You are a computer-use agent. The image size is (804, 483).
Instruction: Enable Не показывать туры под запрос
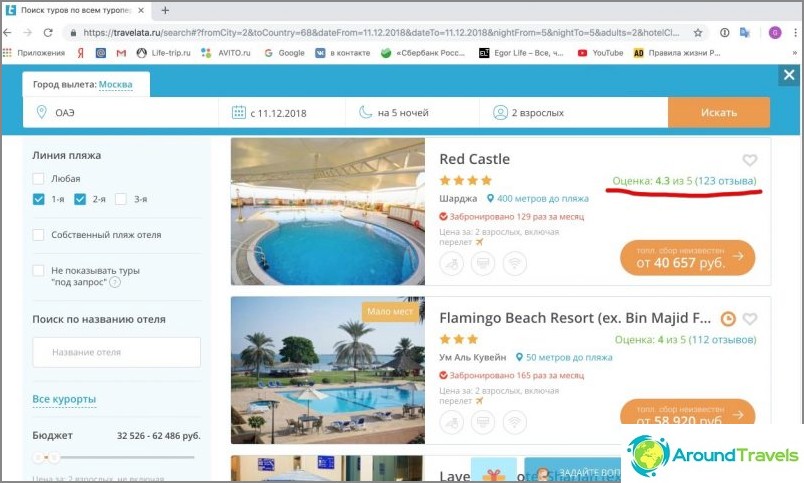point(38,271)
